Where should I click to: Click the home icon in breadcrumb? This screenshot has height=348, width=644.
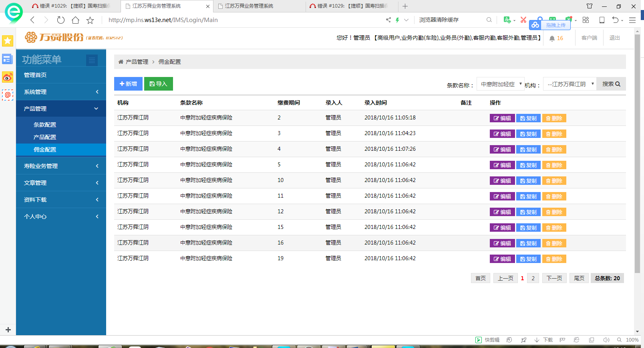click(x=121, y=62)
